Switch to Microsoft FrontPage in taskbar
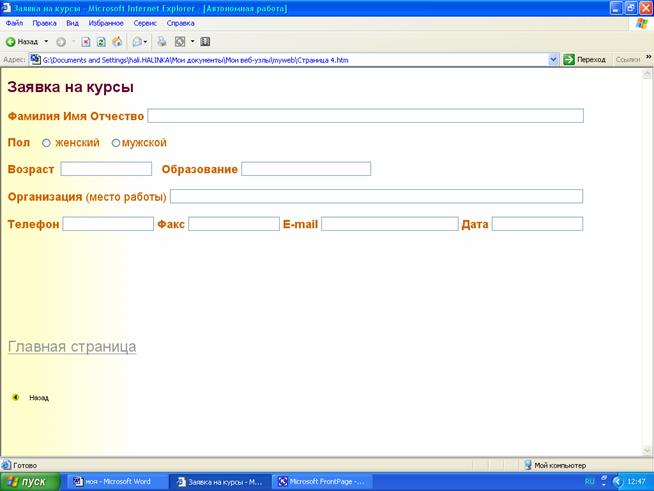The height and width of the screenshot is (491, 654). click(x=323, y=482)
